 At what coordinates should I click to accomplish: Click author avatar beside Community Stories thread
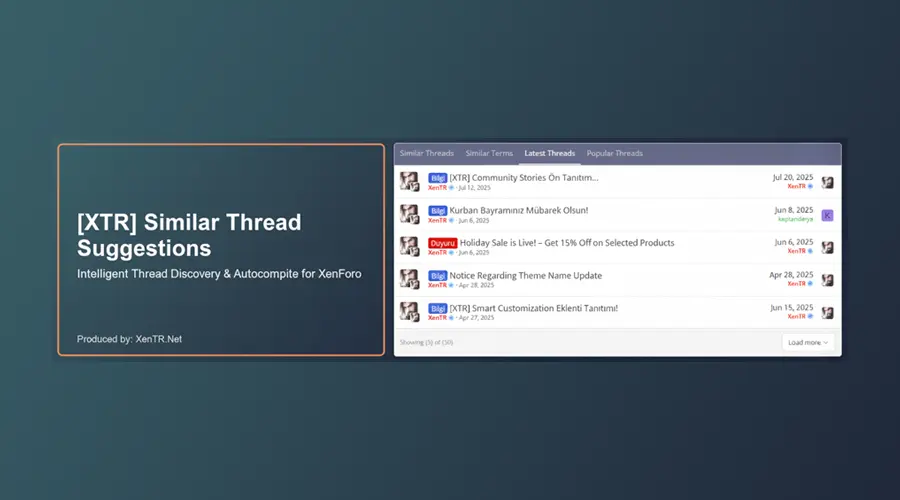409,181
